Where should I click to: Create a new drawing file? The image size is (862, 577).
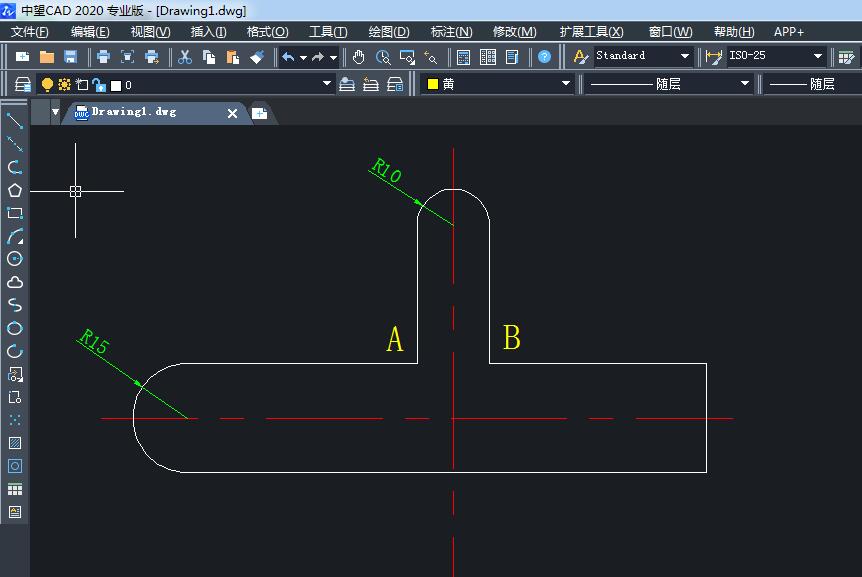coord(23,56)
